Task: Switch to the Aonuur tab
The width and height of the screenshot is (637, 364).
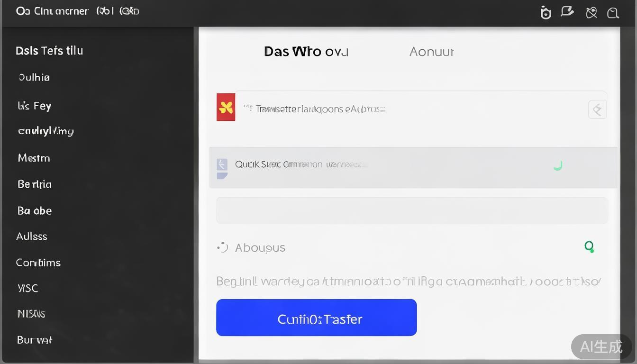Action: tap(431, 52)
